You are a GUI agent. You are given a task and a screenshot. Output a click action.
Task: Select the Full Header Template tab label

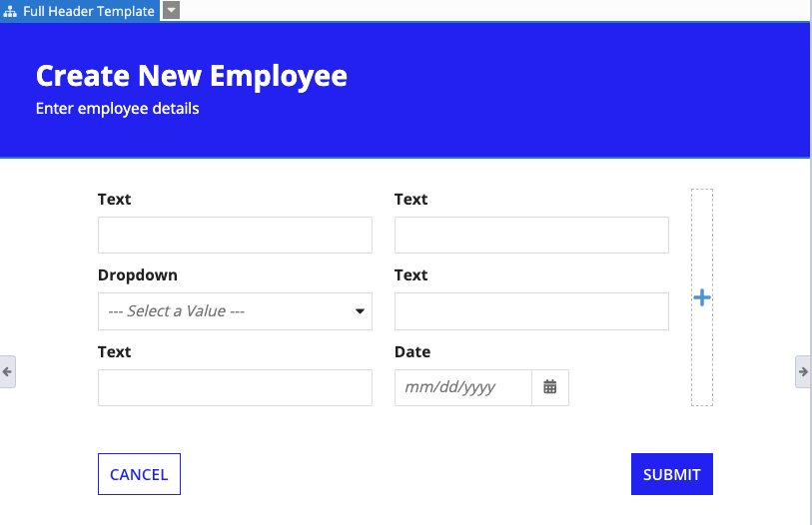[89, 11]
